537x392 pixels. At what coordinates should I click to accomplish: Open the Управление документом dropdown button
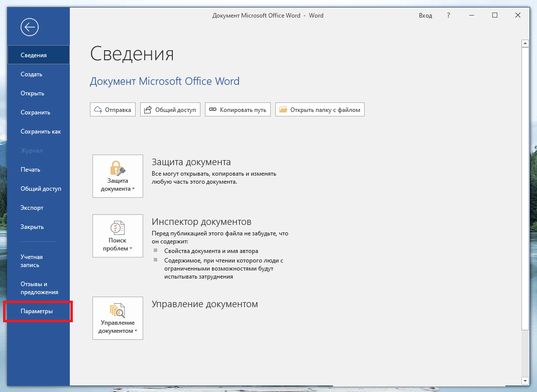click(118, 318)
